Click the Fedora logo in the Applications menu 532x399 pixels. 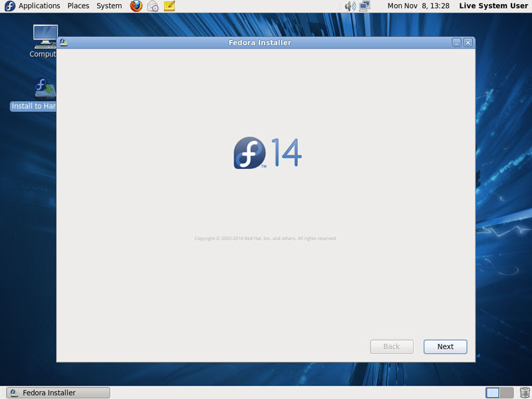point(10,6)
